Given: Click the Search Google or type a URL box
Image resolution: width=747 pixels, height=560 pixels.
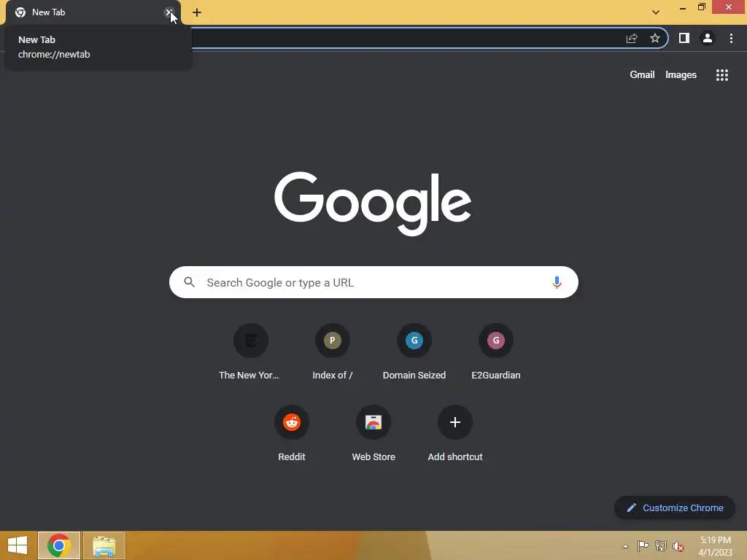Looking at the screenshot, I should point(373,282).
